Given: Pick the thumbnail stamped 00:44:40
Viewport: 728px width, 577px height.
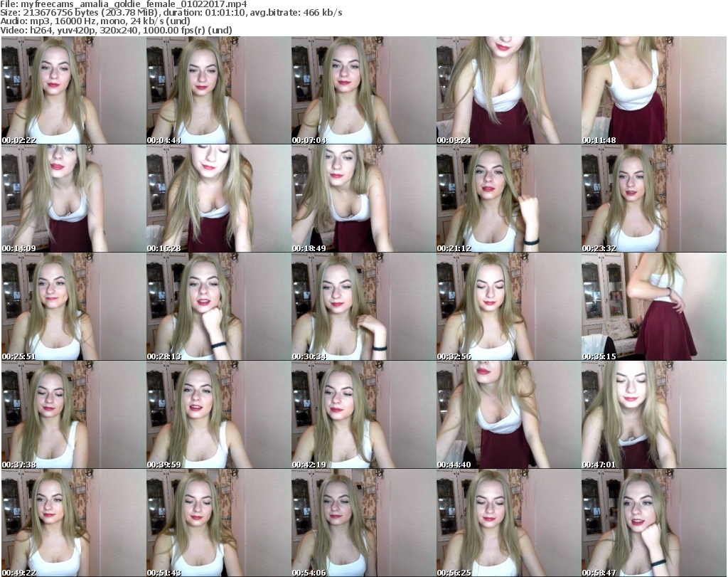Looking at the screenshot, I should point(508,415).
